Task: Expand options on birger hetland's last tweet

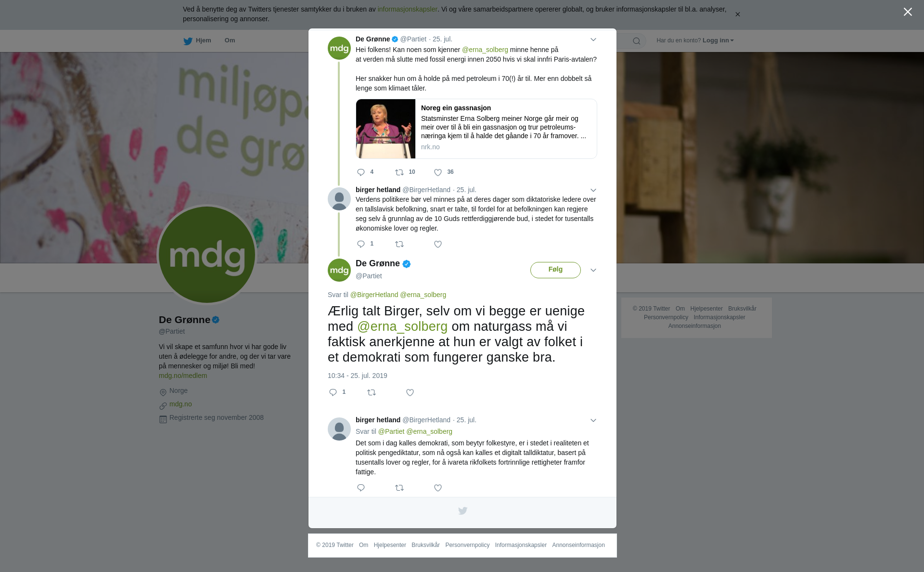Action: pos(593,420)
